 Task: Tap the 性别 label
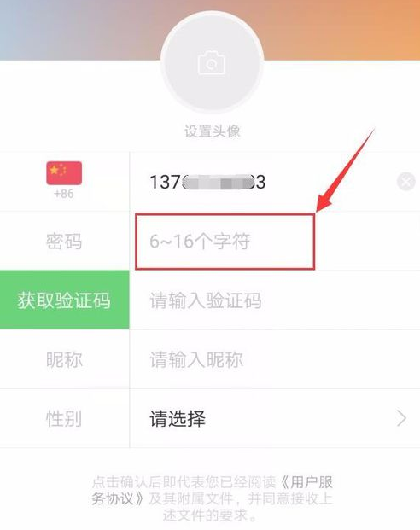(64, 419)
